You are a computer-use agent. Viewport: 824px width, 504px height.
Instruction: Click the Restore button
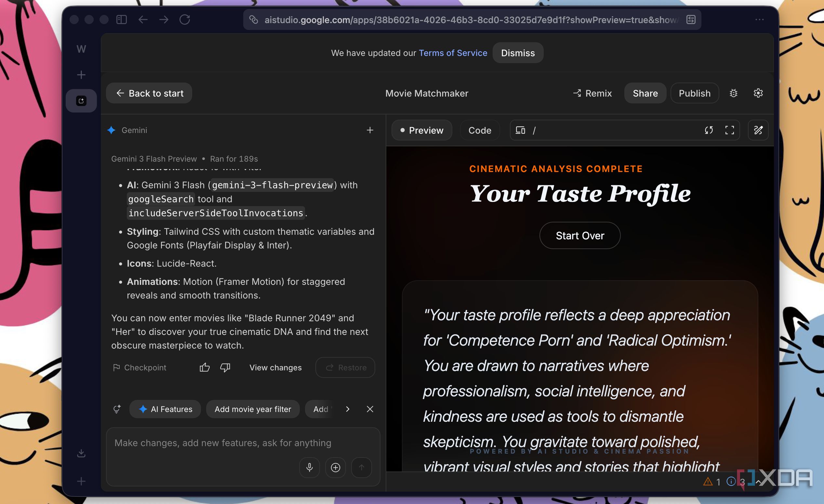point(345,367)
